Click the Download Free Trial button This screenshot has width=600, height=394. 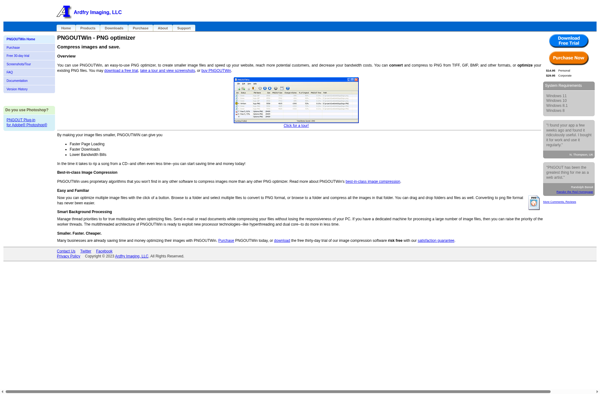tap(569, 41)
